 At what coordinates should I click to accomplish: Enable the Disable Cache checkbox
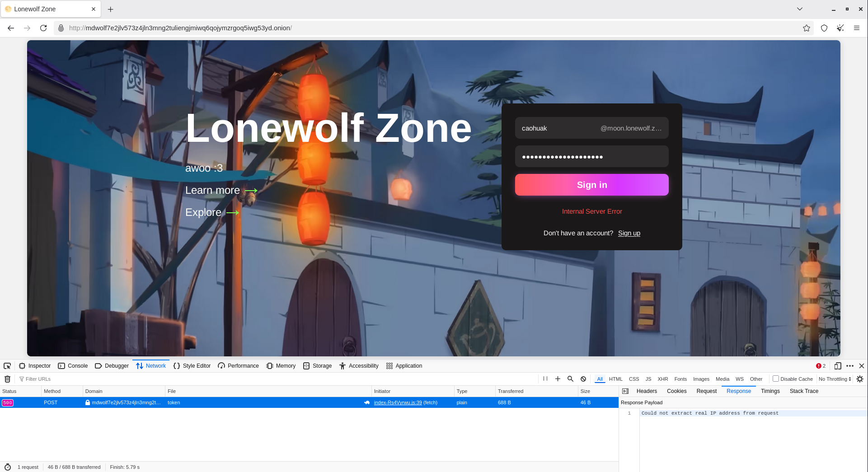(x=776, y=379)
